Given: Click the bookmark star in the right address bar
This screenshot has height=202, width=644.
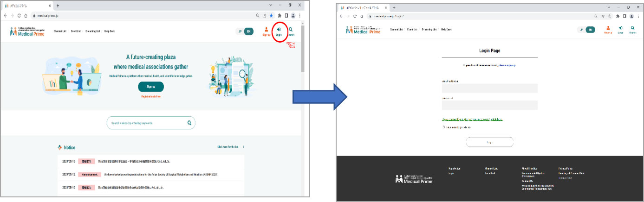Looking at the screenshot, I should pyautogui.click(x=609, y=16).
